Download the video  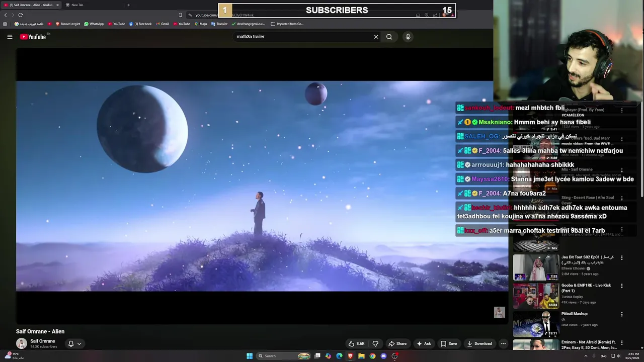pyautogui.click(x=479, y=344)
